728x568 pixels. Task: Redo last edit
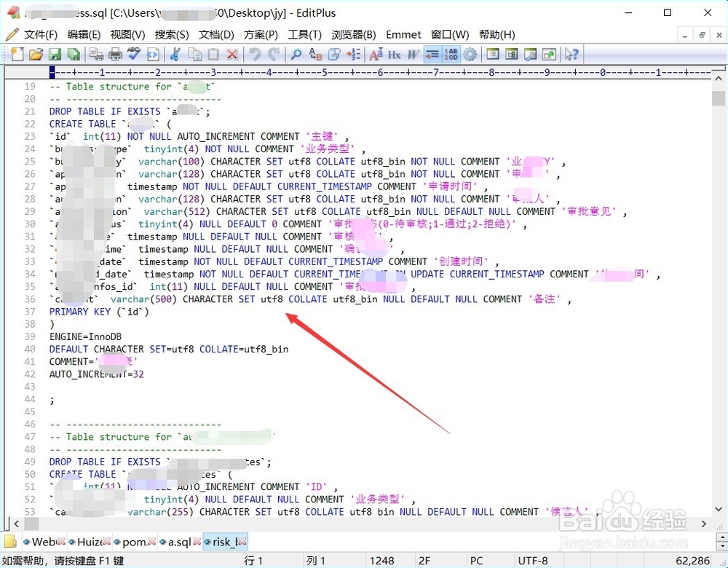click(274, 55)
